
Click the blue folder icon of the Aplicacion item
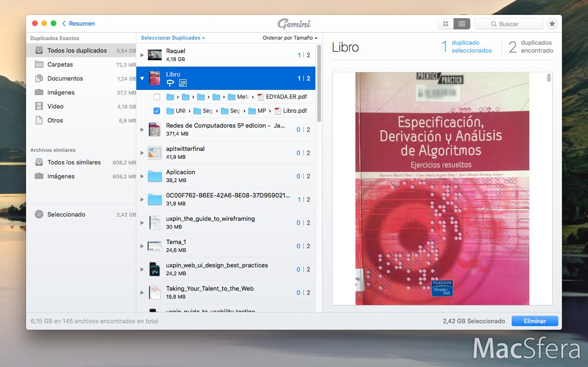(154, 176)
